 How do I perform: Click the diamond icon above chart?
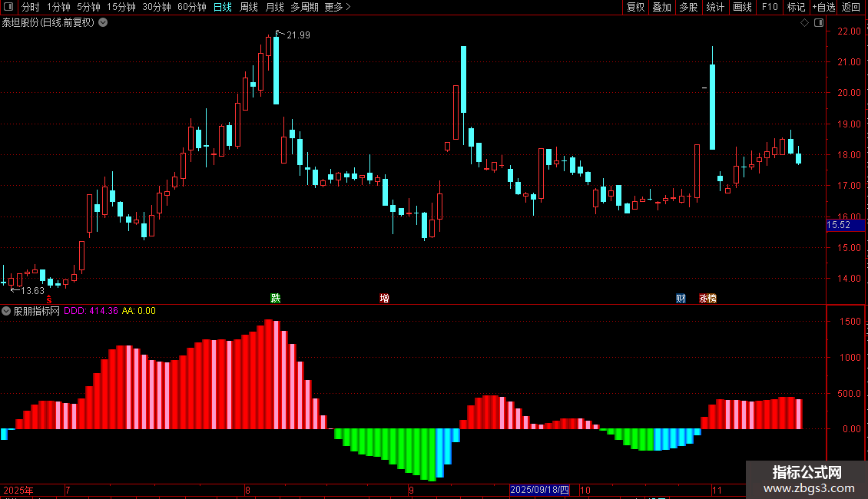[x=805, y=23]
